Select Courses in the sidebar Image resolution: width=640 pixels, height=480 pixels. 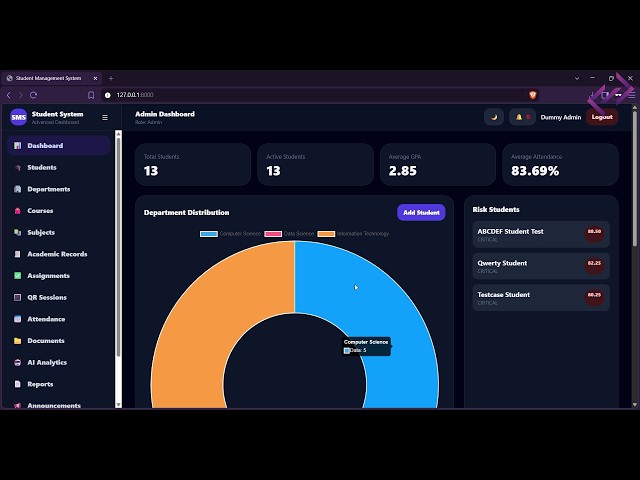[58, 211]
